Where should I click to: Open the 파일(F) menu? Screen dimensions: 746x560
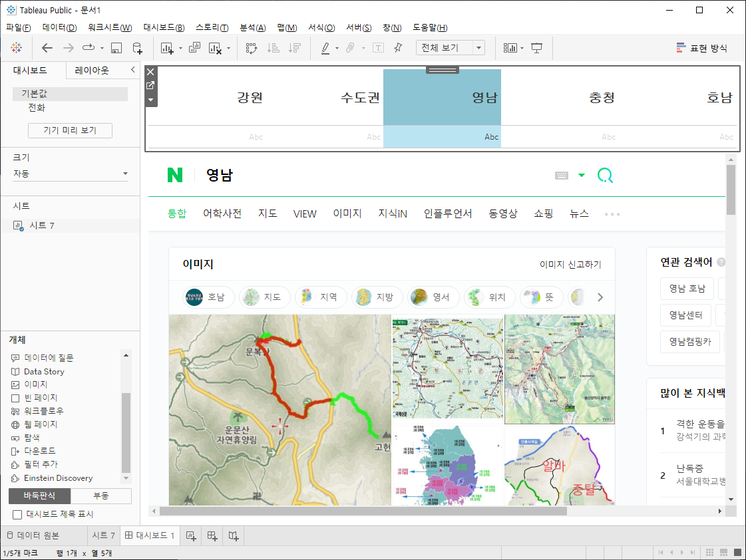click(x=19, y=27)
